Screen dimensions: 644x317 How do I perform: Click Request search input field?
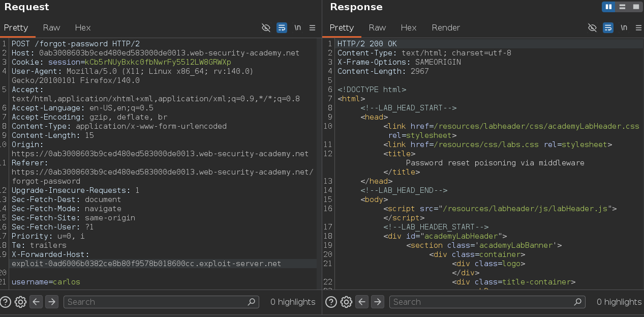(161, 302)
